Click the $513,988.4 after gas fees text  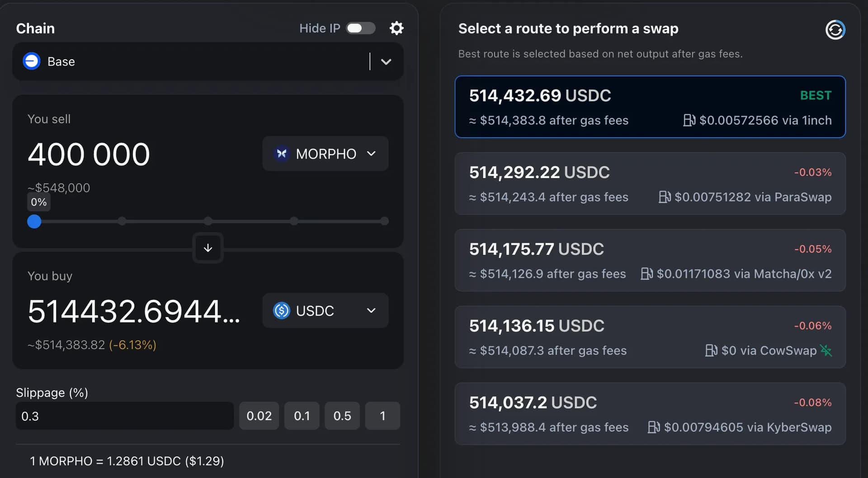point(549,427)
